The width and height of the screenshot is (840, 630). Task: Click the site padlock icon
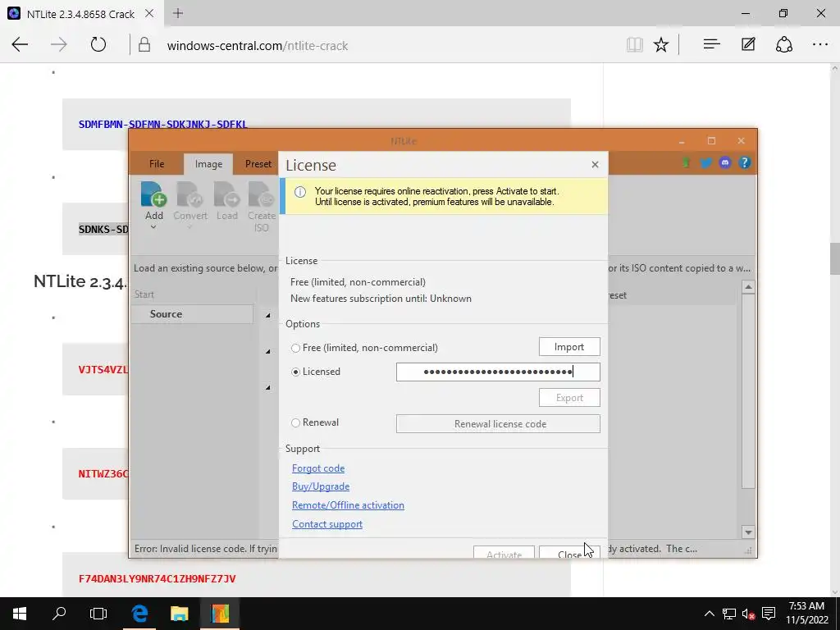(x=144, y=45)
